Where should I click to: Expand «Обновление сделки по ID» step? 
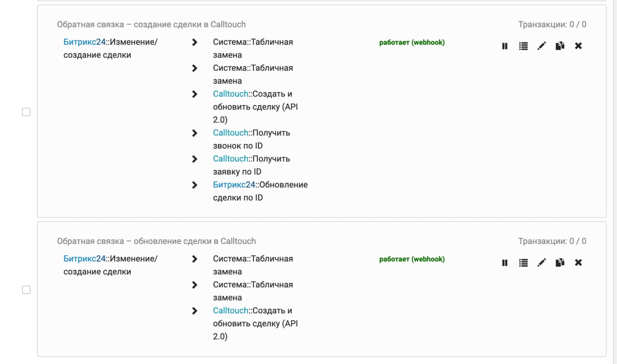[x=195, y=185]
